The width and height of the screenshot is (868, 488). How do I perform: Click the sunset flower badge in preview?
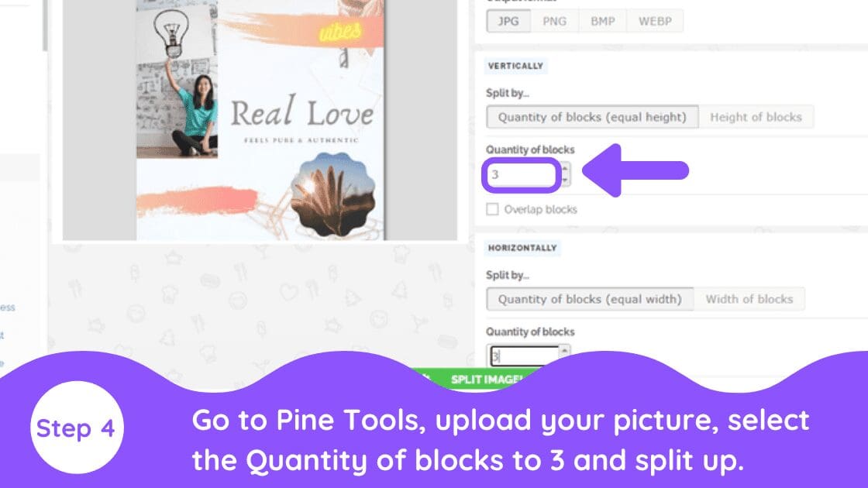coord(332,194)
